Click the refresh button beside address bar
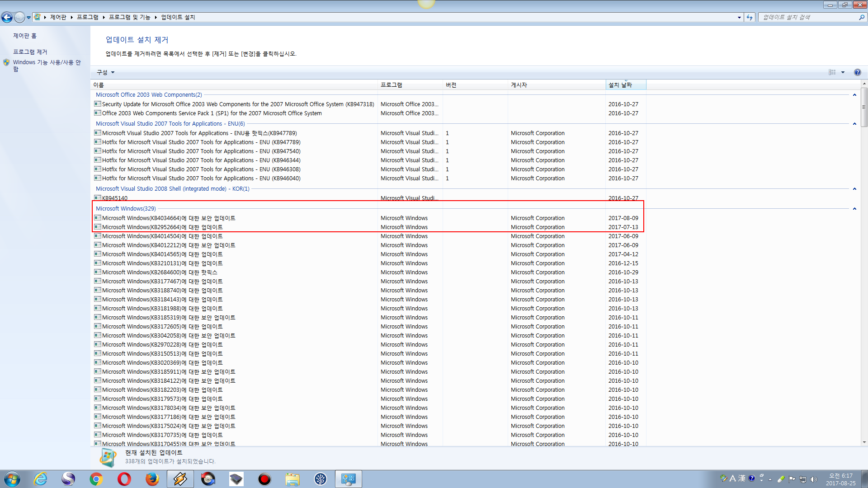Viewport: 868px width, 488px height. pos(750,17)
